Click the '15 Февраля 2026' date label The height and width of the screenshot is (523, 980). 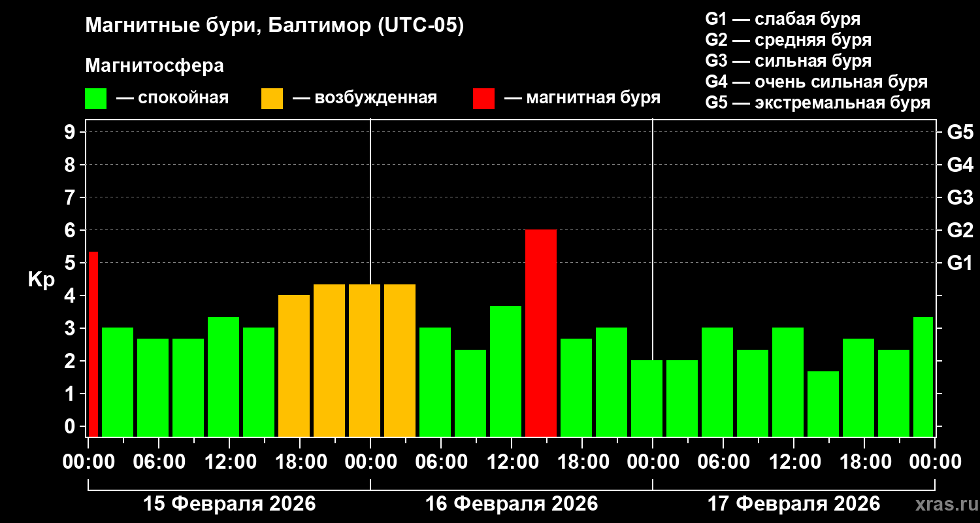tap(229, 504)
